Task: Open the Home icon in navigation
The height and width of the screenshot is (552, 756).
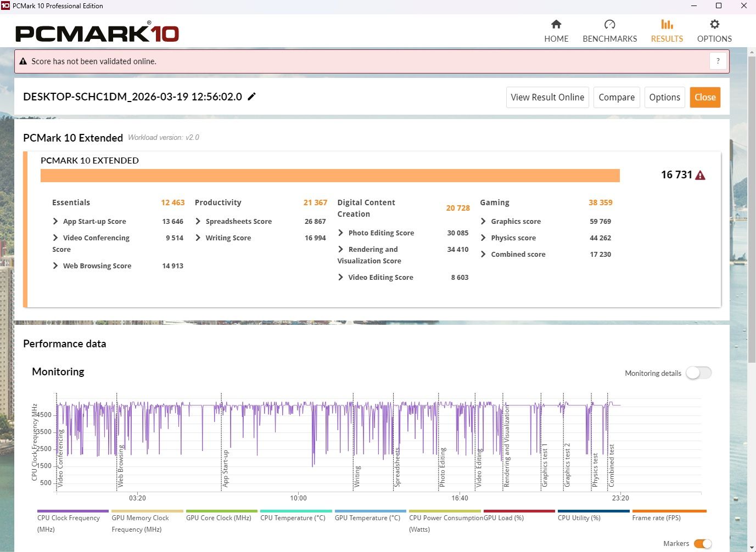Action: pos(556,25)
